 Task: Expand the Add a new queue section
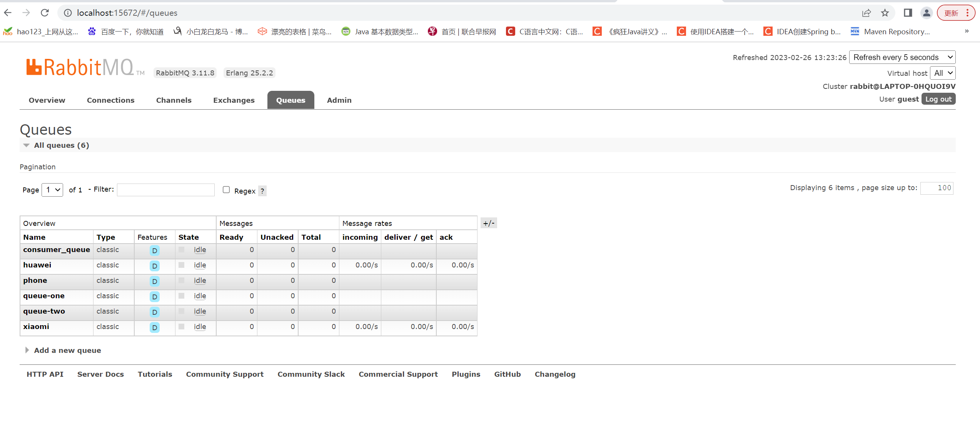click(67, 350)
